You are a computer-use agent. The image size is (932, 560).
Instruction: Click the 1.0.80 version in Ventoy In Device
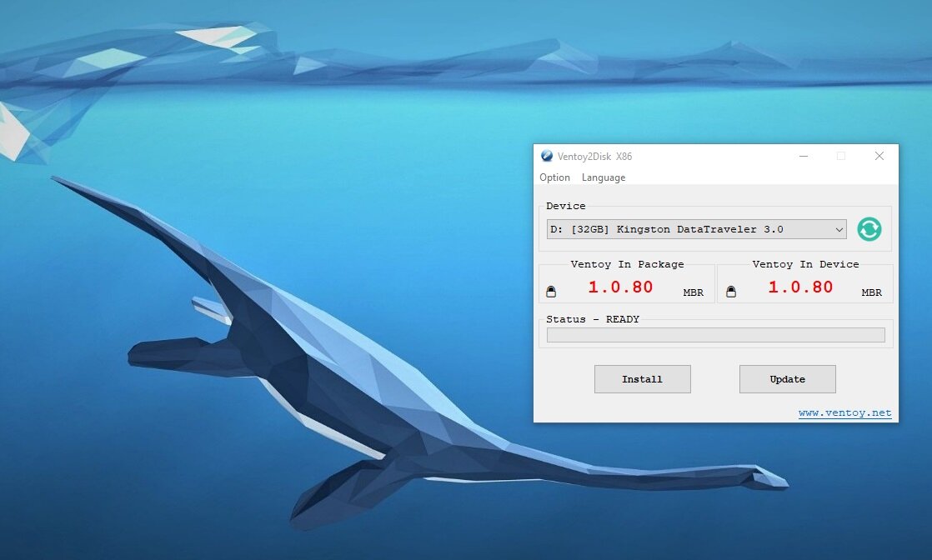click(x=800, y=287)
